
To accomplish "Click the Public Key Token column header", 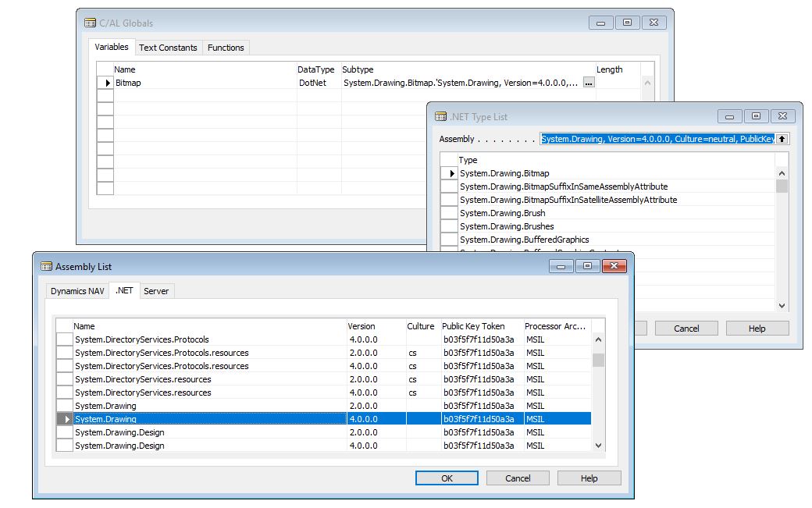I will point(483,326).
